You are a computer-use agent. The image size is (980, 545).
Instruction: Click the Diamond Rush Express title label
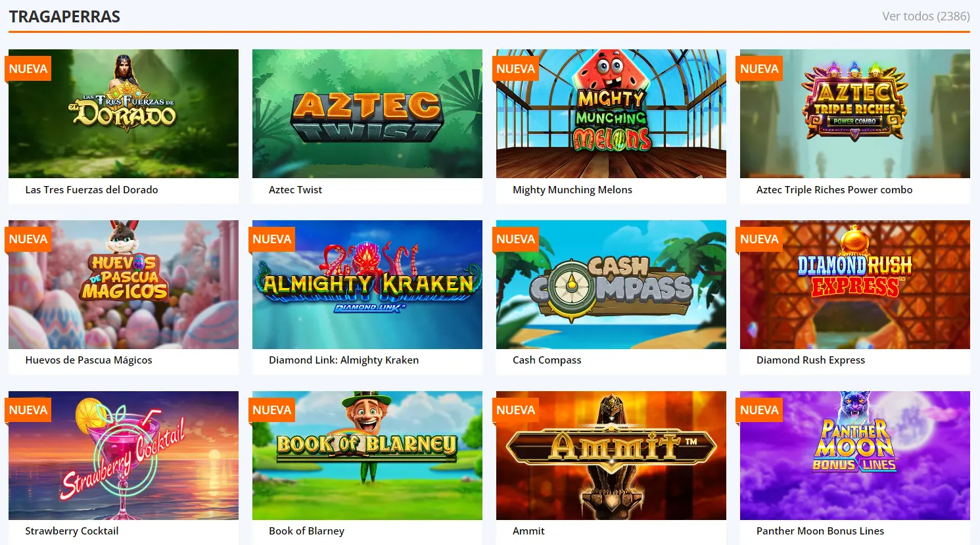point(810,360)
